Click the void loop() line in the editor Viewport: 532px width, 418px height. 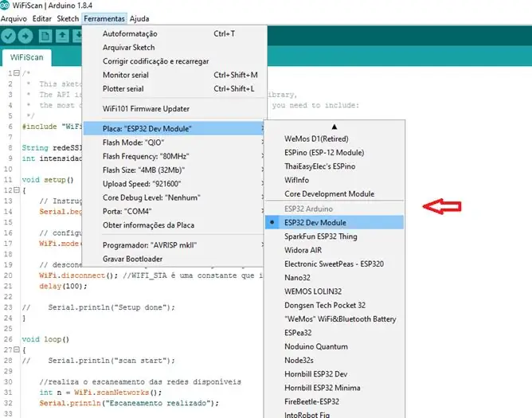point(45,339)
